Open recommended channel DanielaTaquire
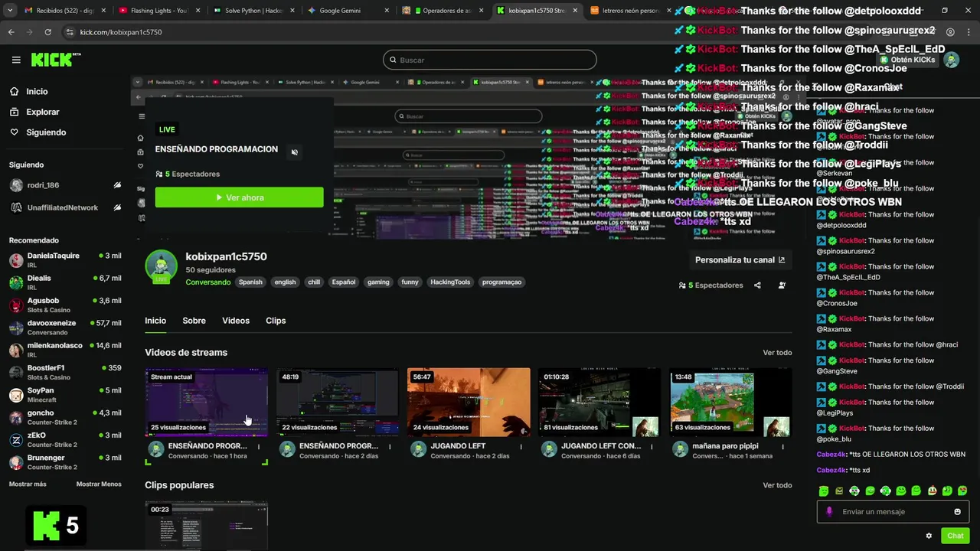980x551 pixels. [x=65, y=260]
